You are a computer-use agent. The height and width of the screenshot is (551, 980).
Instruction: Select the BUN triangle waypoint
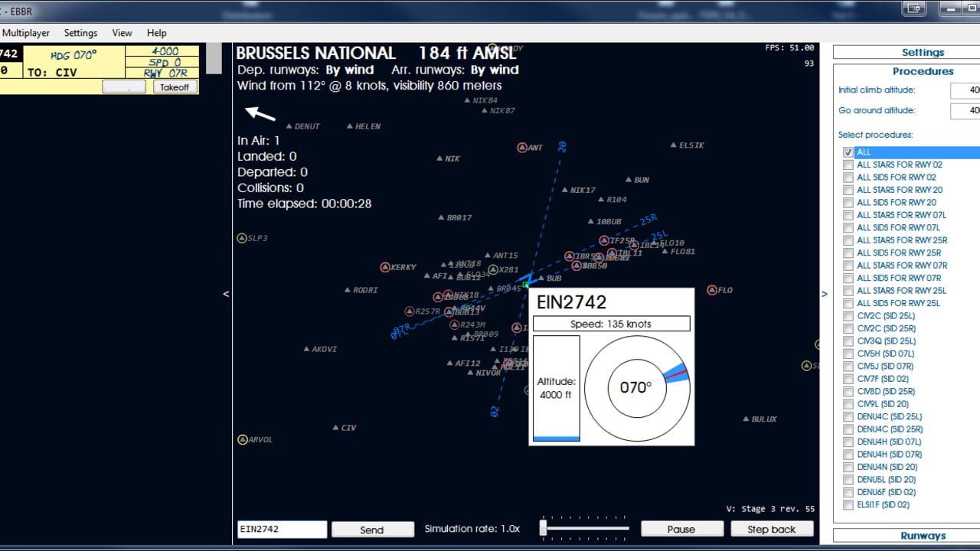coord(629,180)
